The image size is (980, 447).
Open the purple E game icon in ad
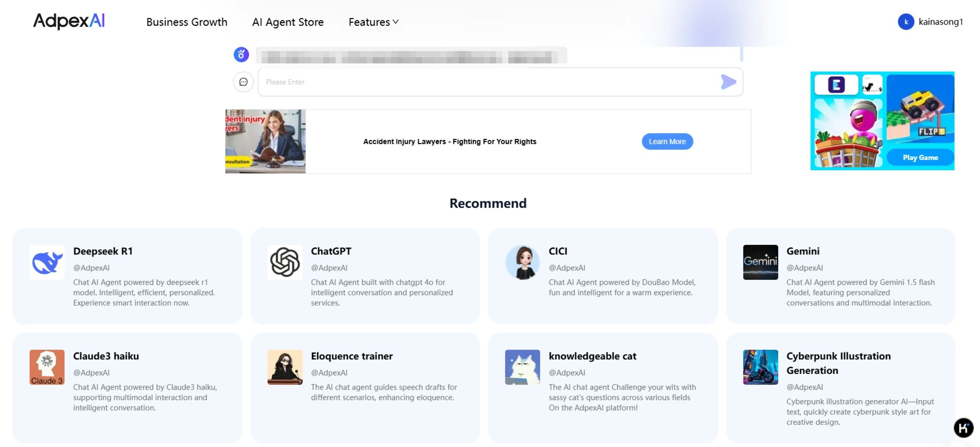point(836,84)
